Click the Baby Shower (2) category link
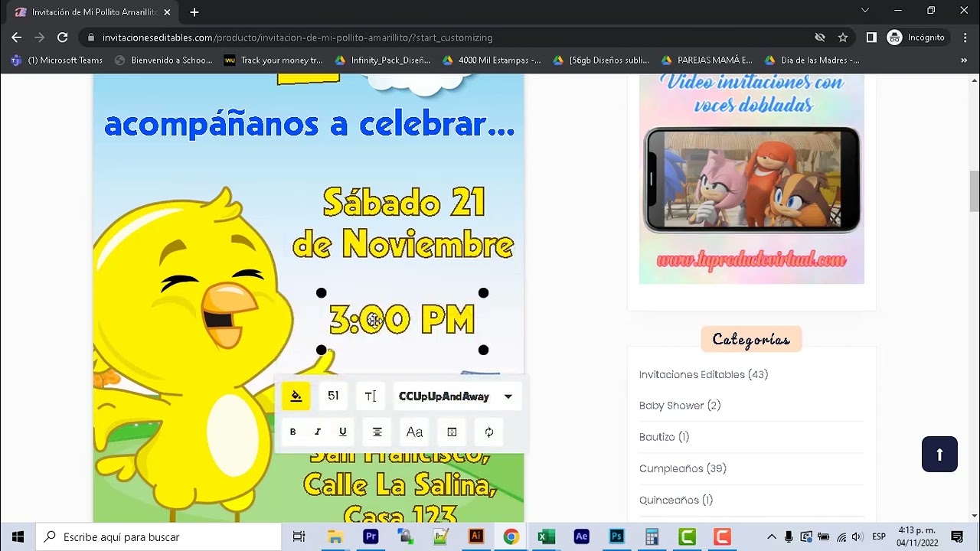 [680, 405]
